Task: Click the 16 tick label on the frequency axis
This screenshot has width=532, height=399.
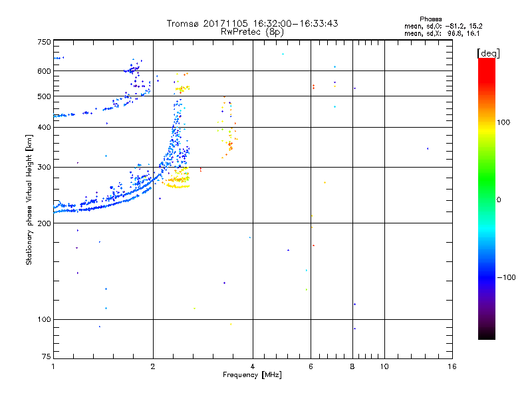Action: [452, 366]
